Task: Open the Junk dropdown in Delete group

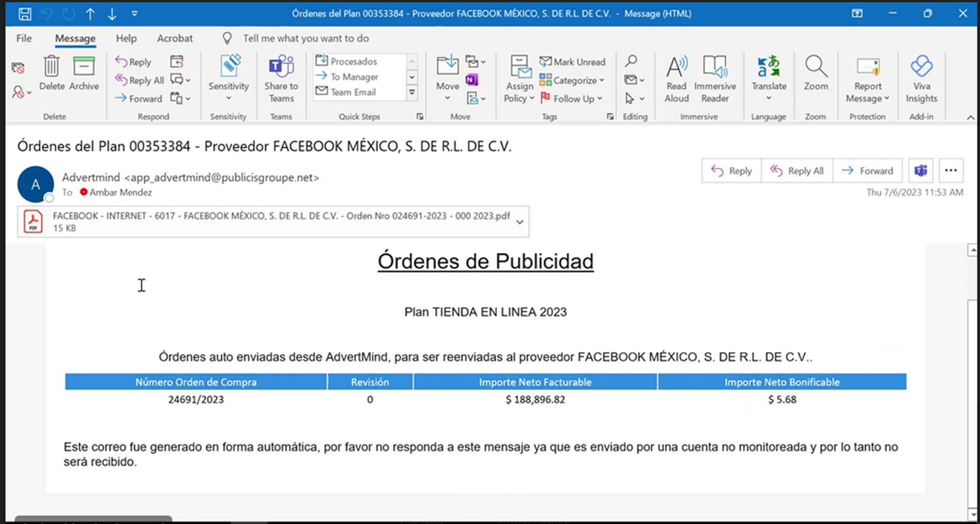Action: point(21,93)
